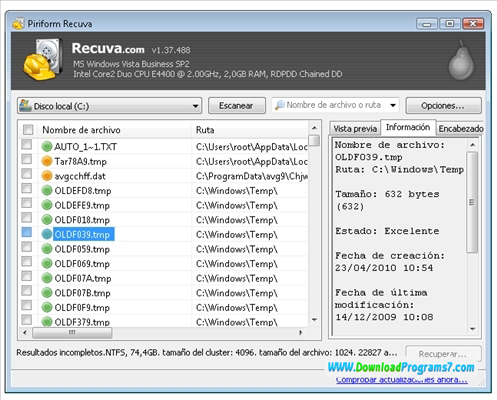Check the box for OLDF07A.tmp
The image size is (497, 400).
coord(27,276)
